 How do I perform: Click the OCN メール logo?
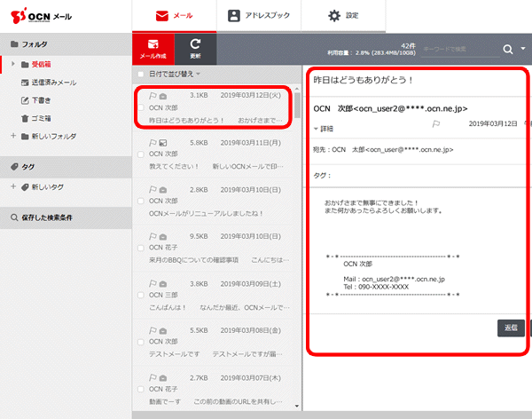click(x=41, y=16)
